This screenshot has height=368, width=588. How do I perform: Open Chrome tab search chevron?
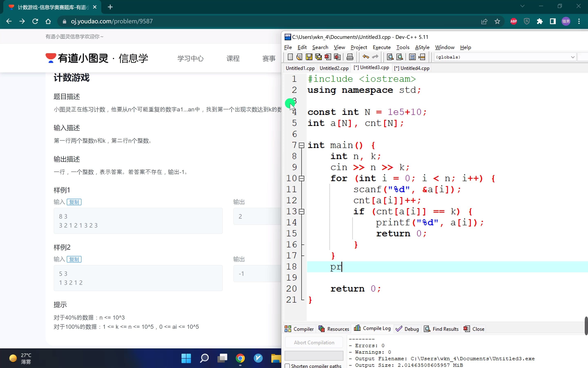coord(522,6)
